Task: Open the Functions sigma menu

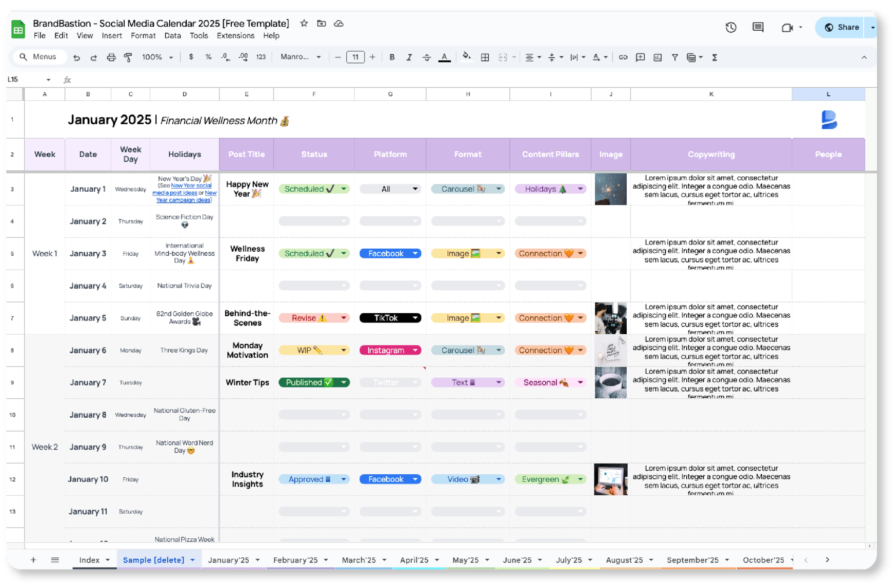Action: pos(714,57)
